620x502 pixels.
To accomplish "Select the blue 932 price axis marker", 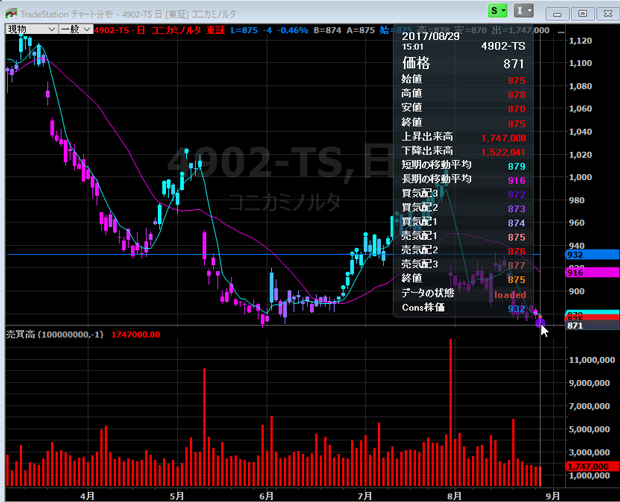I will coord(592,255).
